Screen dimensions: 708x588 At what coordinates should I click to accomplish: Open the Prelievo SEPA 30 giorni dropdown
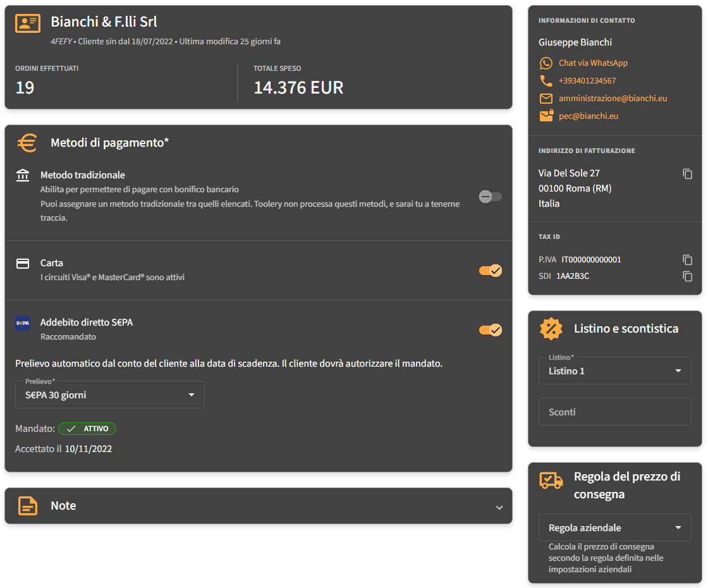[110, 395]
